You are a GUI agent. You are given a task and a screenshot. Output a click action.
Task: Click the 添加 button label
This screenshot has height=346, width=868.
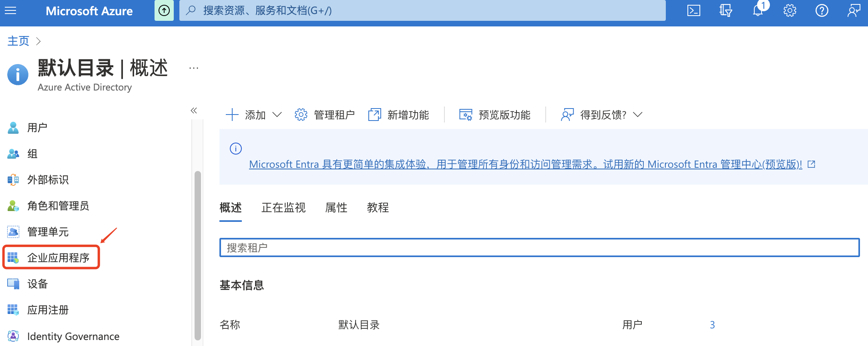click(255, 115)
